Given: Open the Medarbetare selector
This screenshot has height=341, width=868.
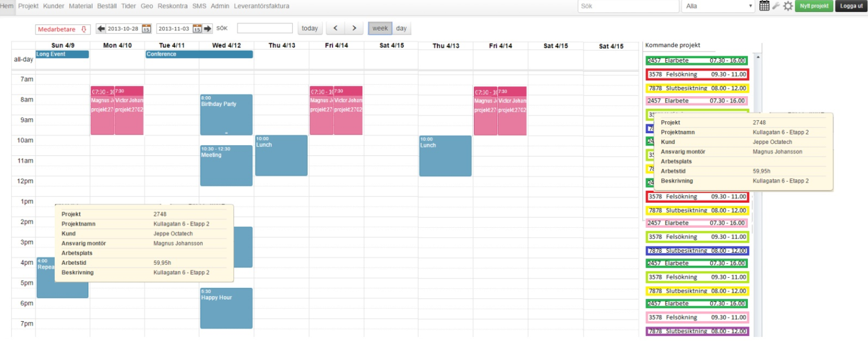Looking at the screenshot, I should (x=63, y=29).
